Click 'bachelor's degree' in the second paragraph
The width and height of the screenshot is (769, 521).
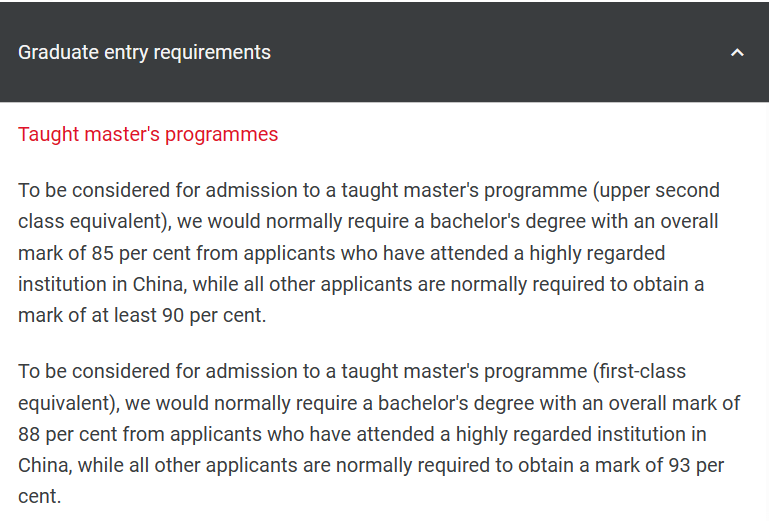tap(456, 403)
